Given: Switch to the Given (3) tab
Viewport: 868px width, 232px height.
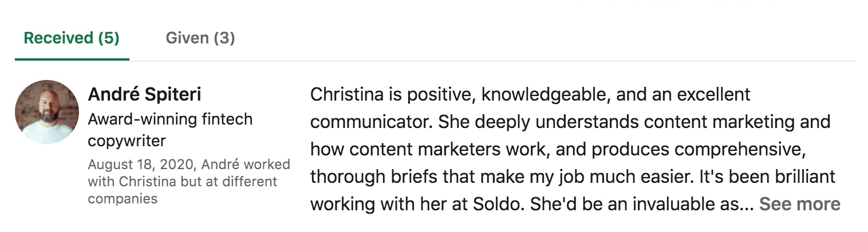Looking at the screenshot, I should point(200,38).
